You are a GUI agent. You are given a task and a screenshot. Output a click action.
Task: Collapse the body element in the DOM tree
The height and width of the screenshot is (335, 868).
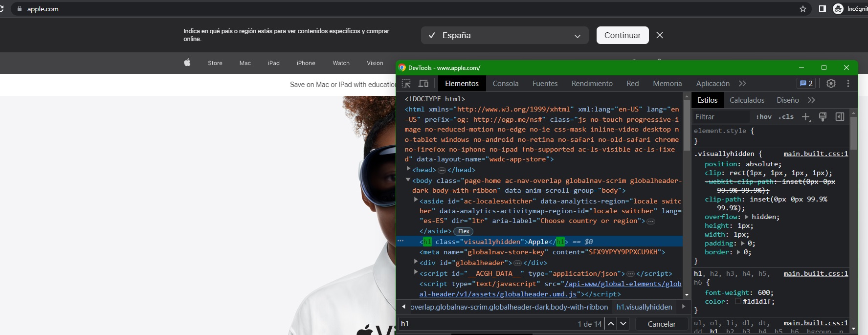(x=408, y=180)
